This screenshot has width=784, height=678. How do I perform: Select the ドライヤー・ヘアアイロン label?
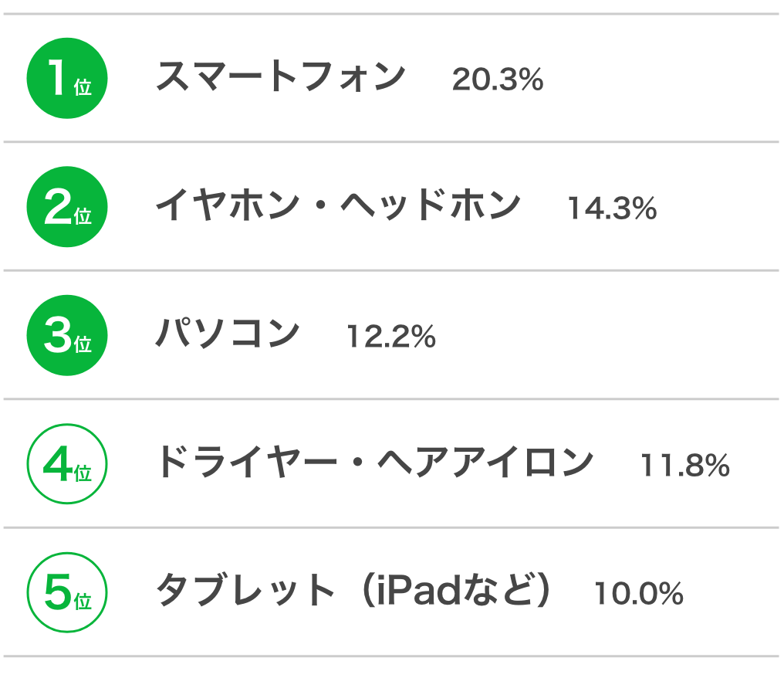tap(375, 462)
